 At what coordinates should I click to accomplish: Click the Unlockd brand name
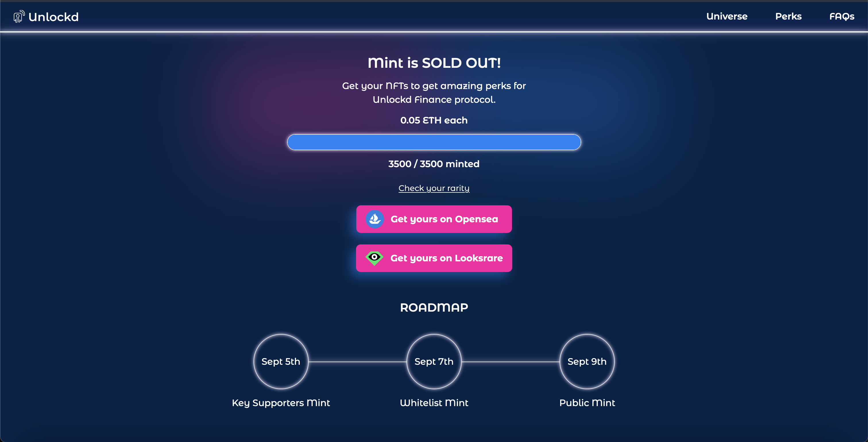[x=54, y=17]
